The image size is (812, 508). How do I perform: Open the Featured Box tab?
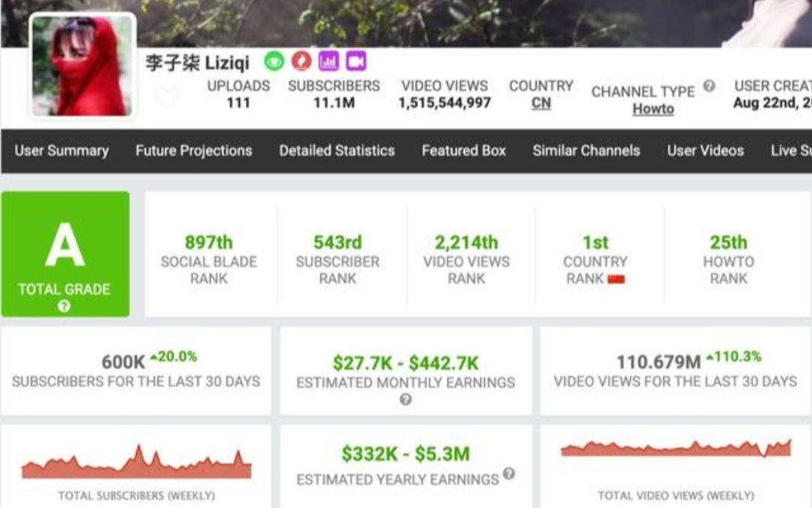[464, 151]
